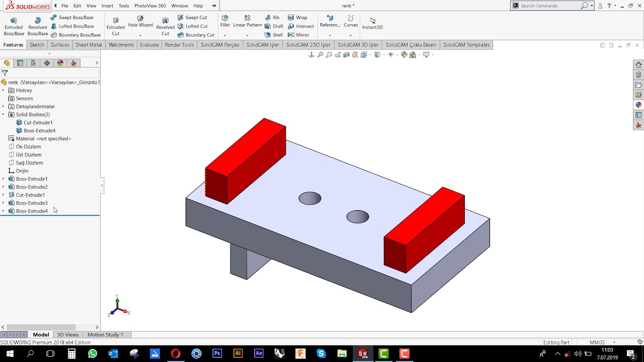The height and width of the screenshot is (362, 644).
Task: Select the Revolved Cut tool
Action: (166, 26)
